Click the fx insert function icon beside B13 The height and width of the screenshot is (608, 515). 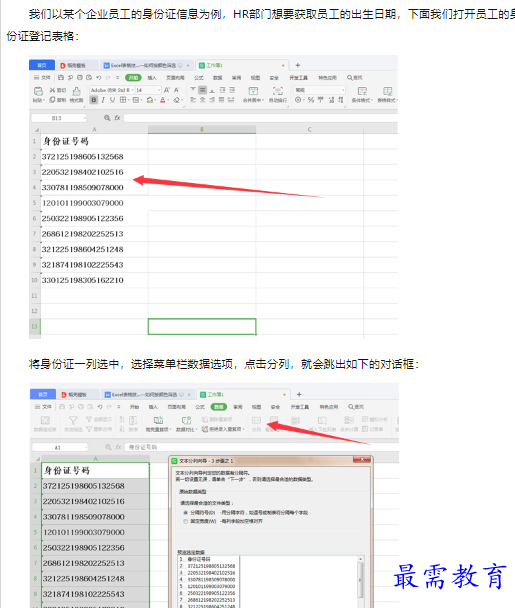click(x=117, y=118)
